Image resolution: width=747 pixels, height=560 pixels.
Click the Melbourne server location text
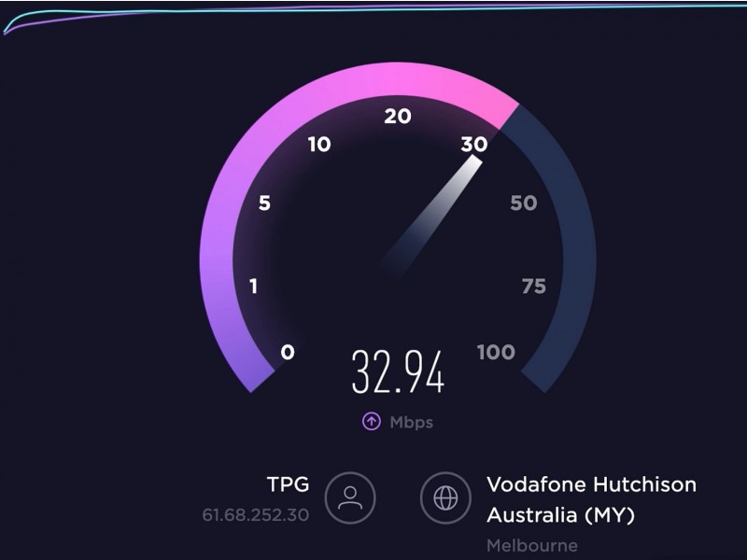click(532, 545)
